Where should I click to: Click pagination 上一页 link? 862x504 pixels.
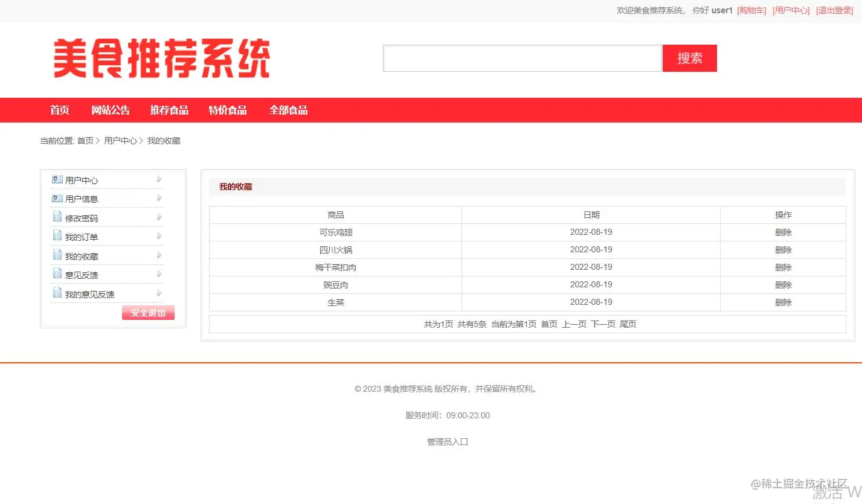[574, 324]
